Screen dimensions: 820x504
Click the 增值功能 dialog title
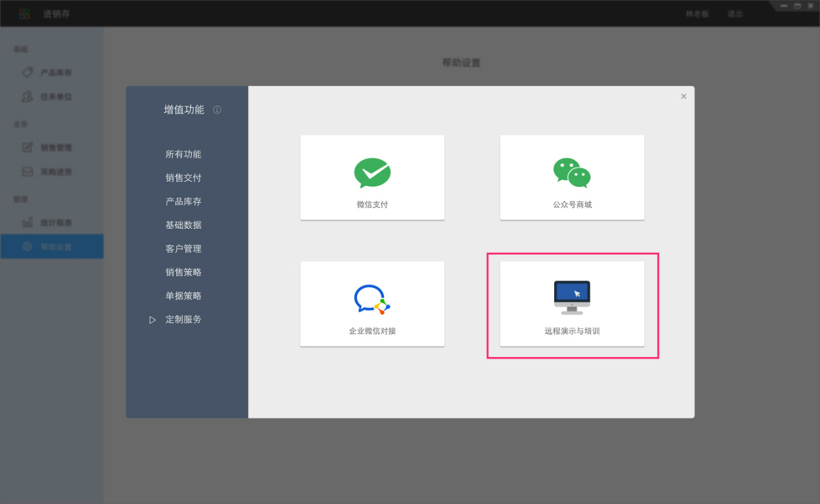click(184, 110)
